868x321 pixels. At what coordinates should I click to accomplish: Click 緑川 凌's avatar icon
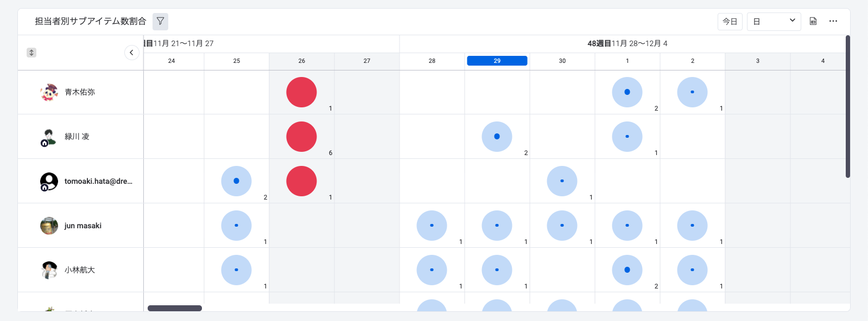[49, 137]
